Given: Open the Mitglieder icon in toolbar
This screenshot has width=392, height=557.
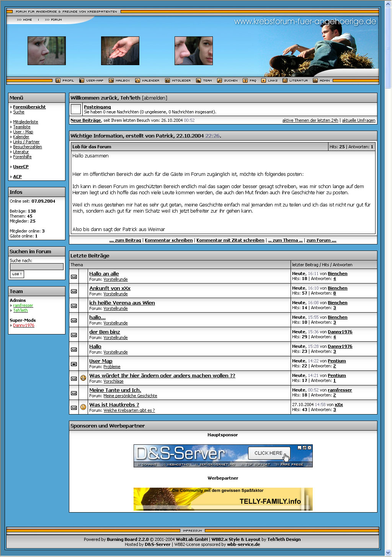Looking at the screenshot, I should 167,80.
